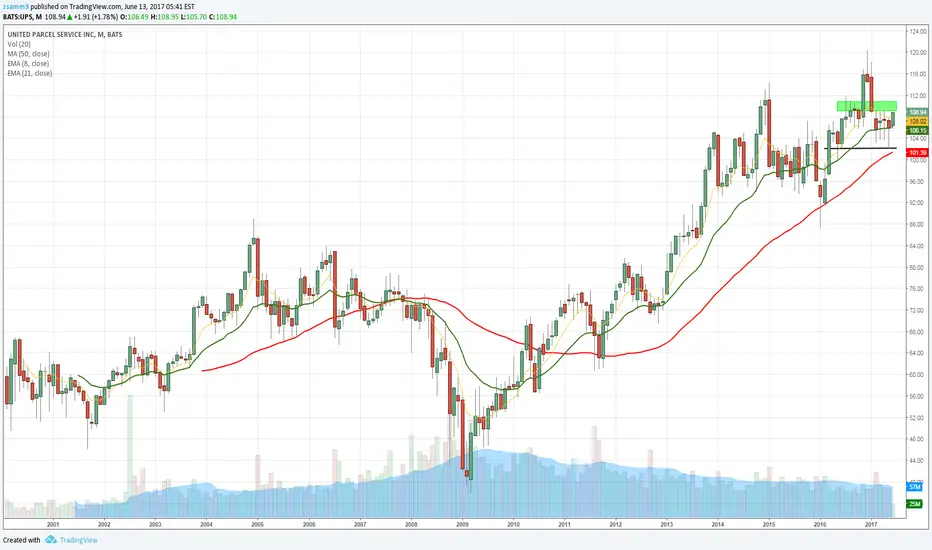Click the red 101.39 MA price tag
This screenshot has height=550, width=932.
917,153
